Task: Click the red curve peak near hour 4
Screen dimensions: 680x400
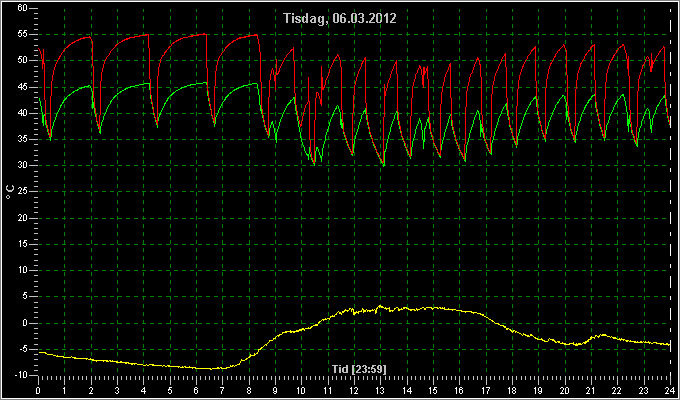Action: tap(147, 35)
